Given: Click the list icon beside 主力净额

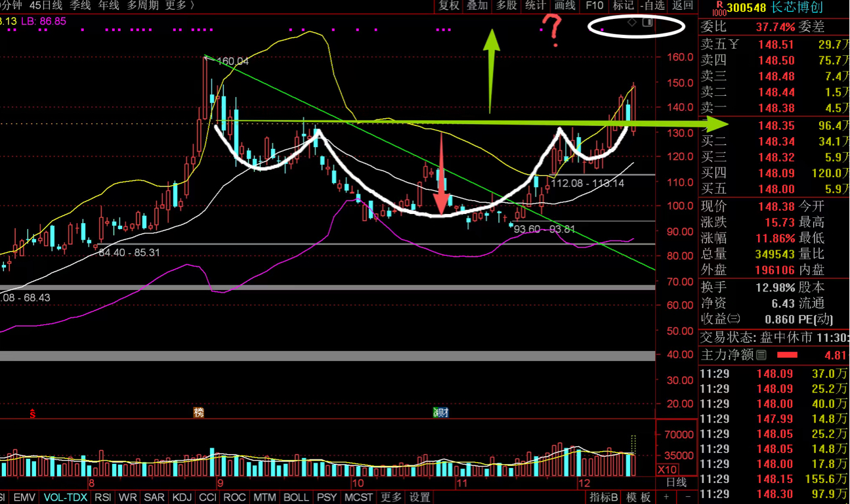Looking at the screenshot, I should click(761, 355).
